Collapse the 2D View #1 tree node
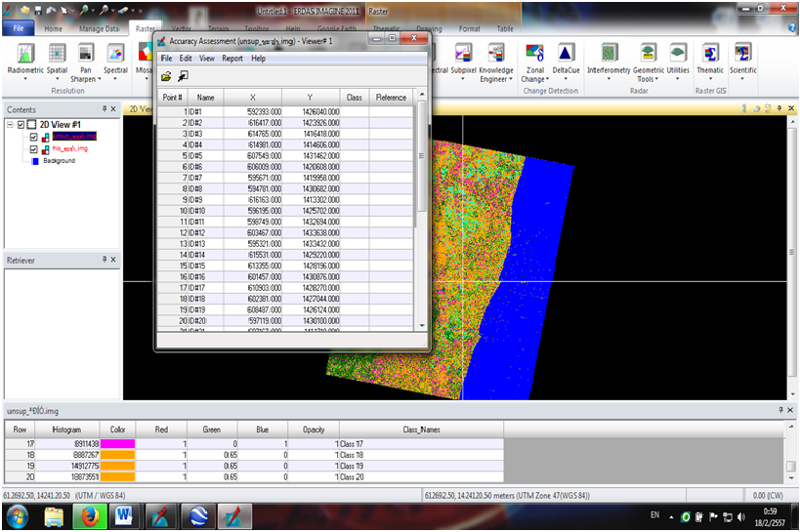Viewport: 800px width, 532px height. point(10,125)
